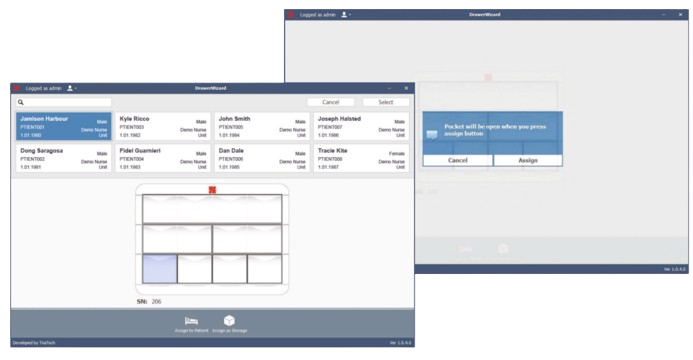The width and height of the screenshot is (693, 360).
Task: Click the red drawer marker above pocket grid
Action: 212,190
